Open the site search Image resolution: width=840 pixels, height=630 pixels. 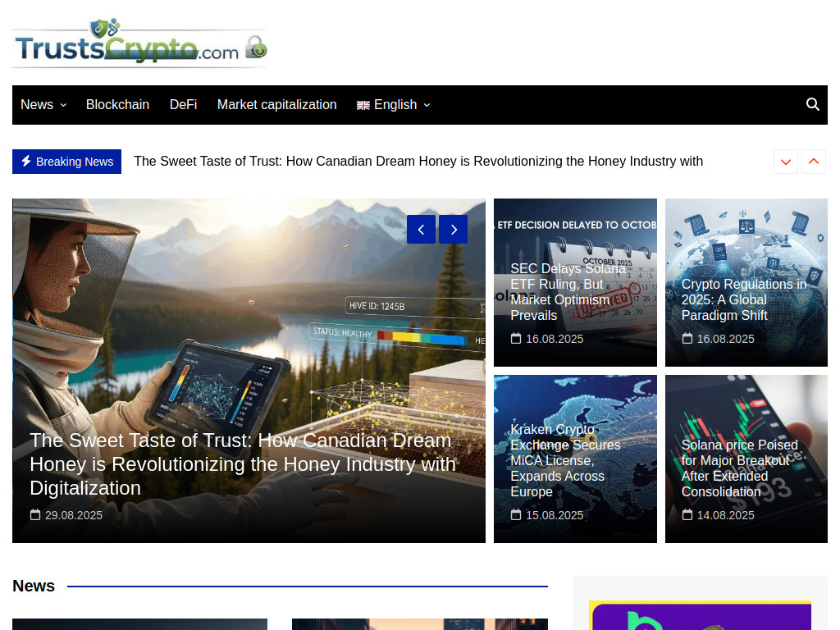(x=812, y=104)
